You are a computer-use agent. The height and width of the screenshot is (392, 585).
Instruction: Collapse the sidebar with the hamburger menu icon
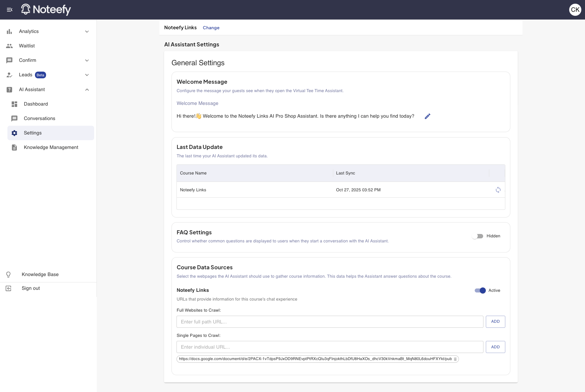point(10,10)
